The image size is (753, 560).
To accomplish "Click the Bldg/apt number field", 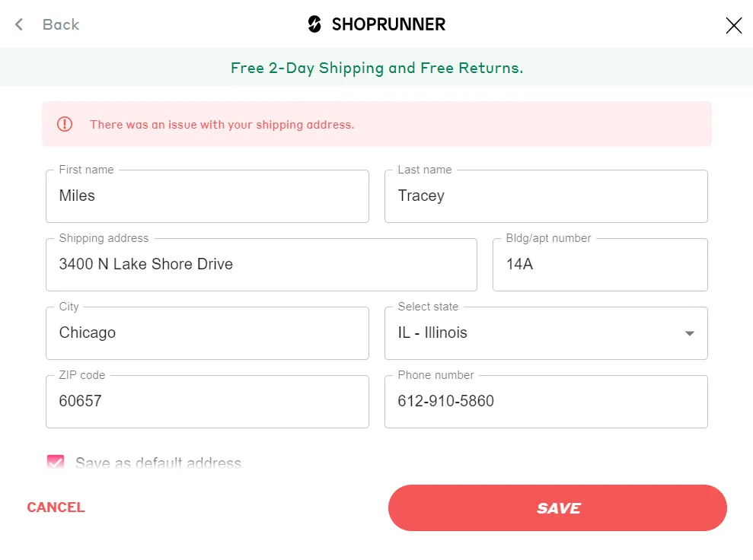I will (600, 265).
